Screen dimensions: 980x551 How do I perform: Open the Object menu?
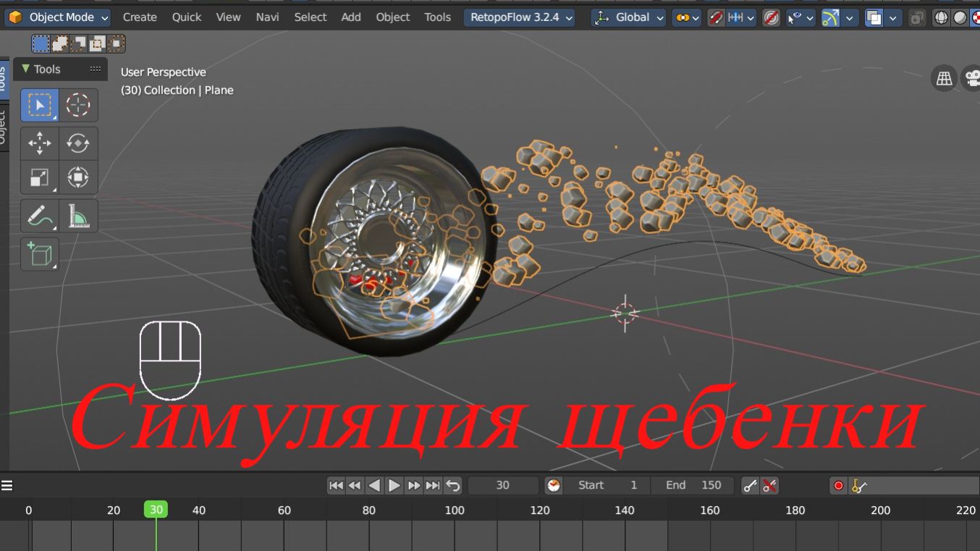(393, 17)
